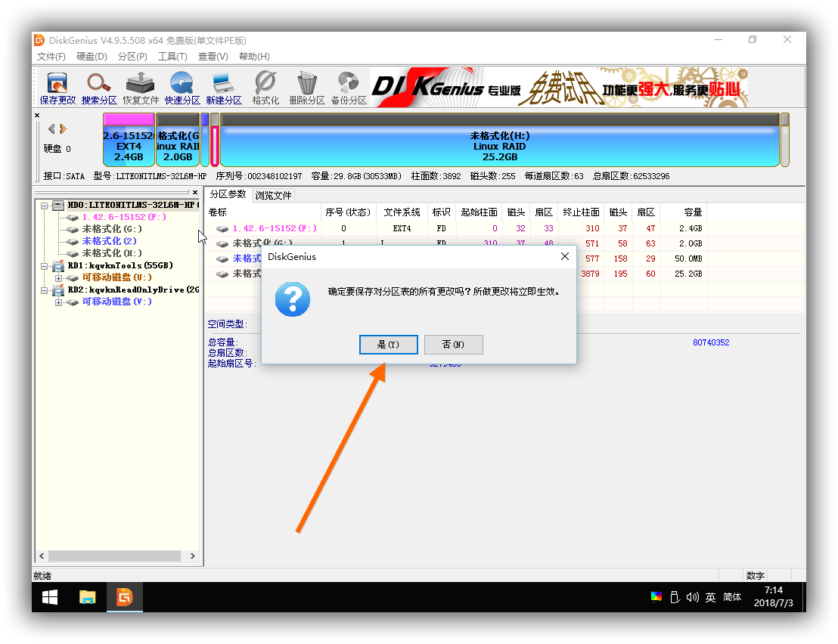Select RD2:kqwknReadOnlyDrive disk in tree
Screen dimensions: 838x644
pos(133,289)
